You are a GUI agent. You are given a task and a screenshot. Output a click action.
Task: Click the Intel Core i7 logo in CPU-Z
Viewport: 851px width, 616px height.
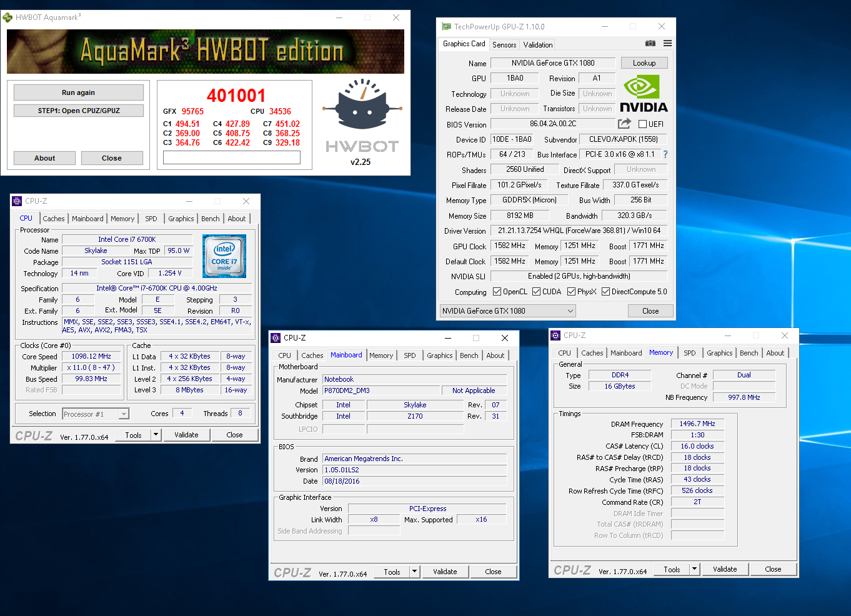tap(224, 256)
